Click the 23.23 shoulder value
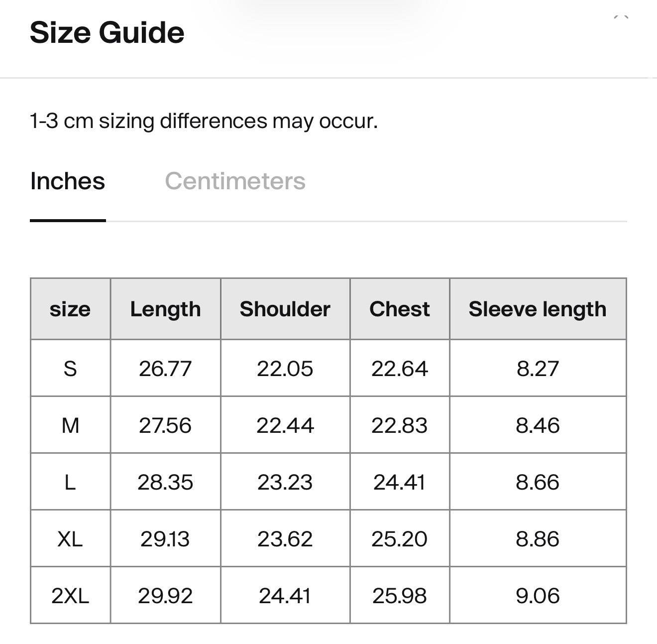657x644 pixels. pyautogui.click(x=285, y=482)
